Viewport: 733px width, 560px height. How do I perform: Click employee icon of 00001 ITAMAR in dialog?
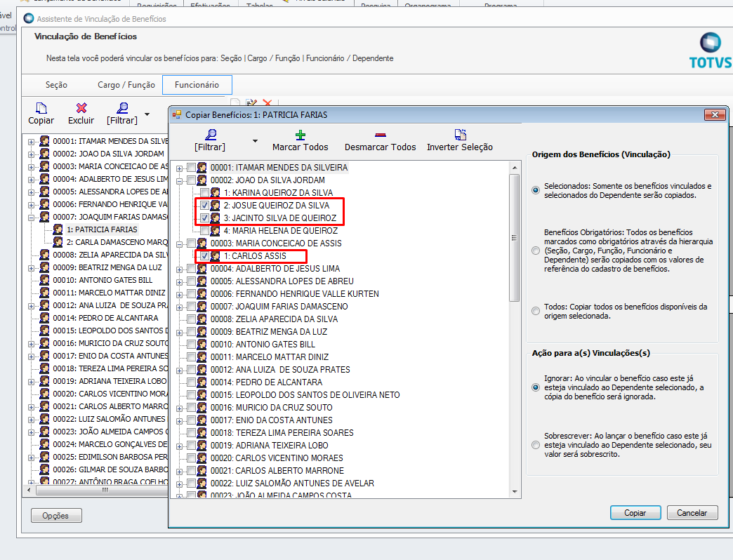click(x=202, y=168)
